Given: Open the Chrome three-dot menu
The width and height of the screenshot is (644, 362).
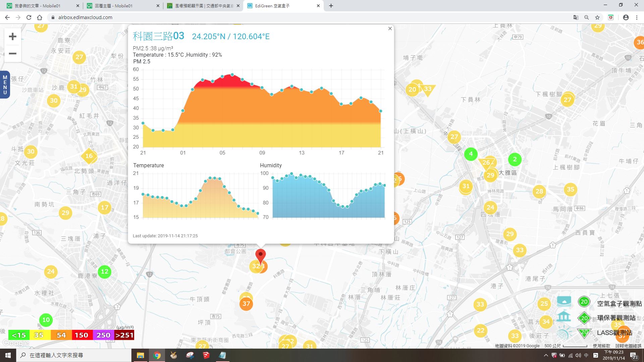Looking at the screenshot, I should 637,17.
